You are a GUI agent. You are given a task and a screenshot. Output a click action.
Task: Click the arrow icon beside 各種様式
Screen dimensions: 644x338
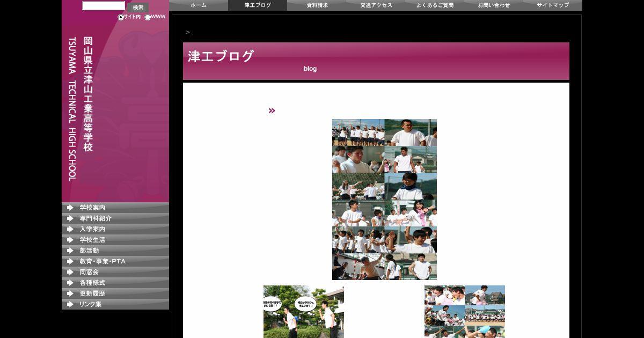(x=70, y=283)
